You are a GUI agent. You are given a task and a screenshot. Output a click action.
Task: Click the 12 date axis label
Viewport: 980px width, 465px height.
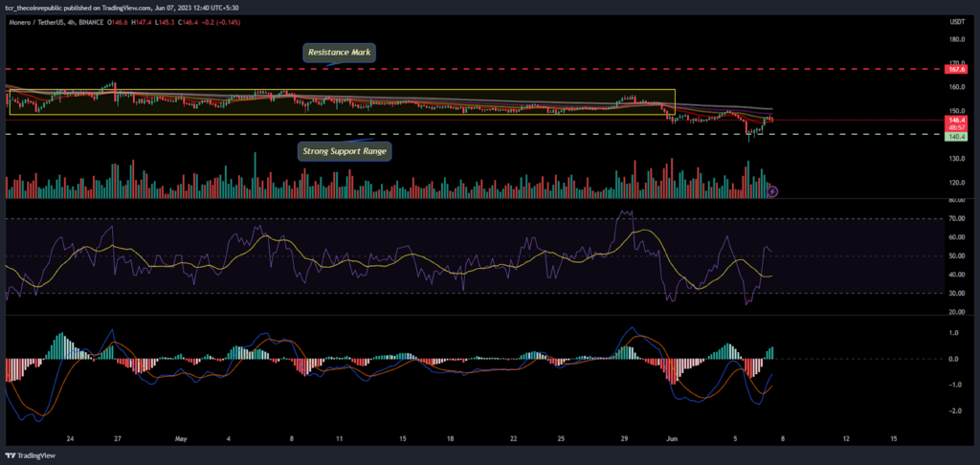click(x=845, y=439)
